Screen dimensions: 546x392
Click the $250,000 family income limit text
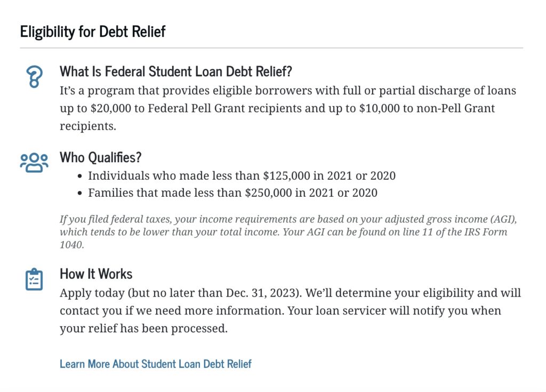click(x=269, y=193)
